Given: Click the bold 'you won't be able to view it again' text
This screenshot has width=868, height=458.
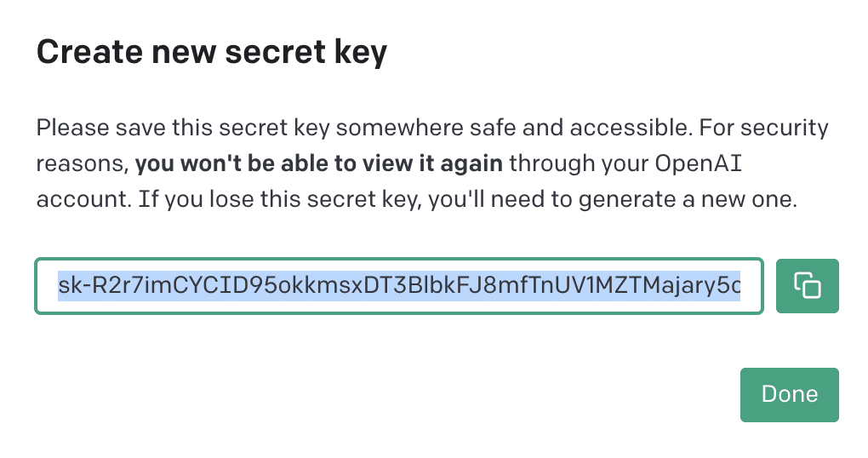Looking at the screenshot, I should 319,163.
